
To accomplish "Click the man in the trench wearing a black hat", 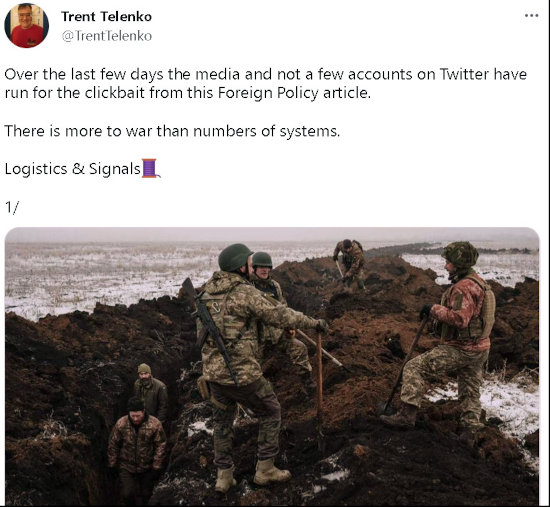I will (137, 449).
